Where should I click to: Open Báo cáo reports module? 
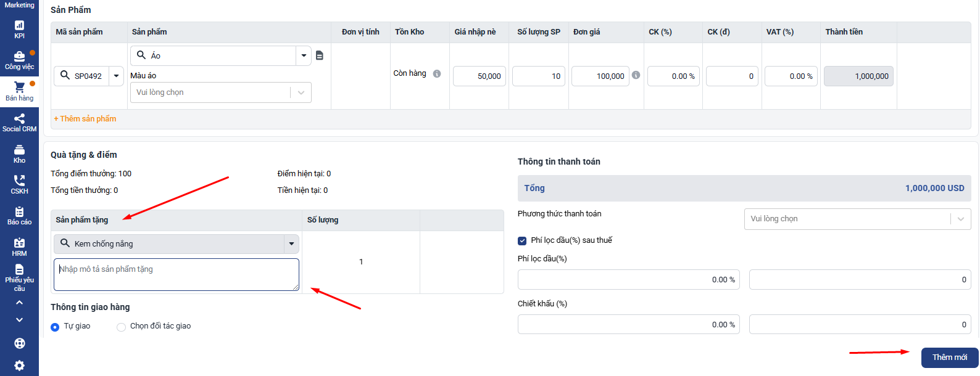19,216
